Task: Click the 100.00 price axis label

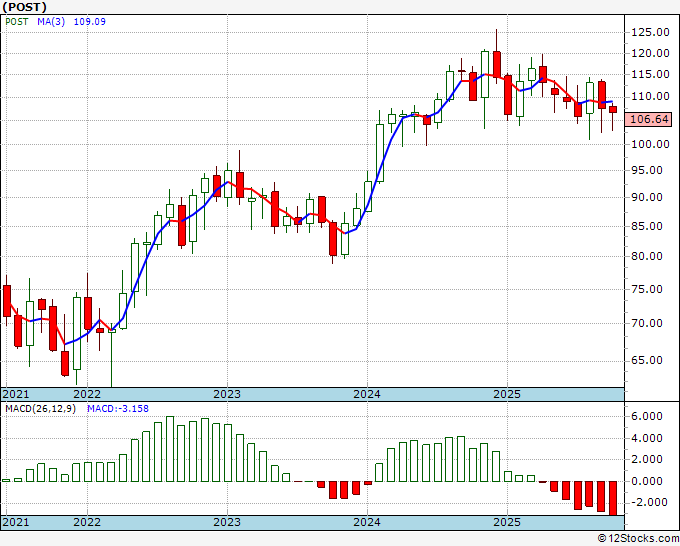Action: (650, 144)
